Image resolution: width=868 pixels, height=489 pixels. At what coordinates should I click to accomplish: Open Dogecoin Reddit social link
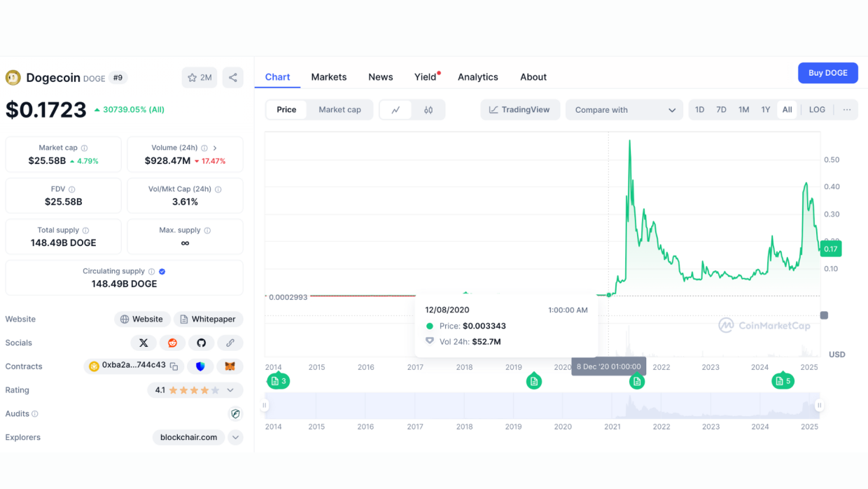(x=172, y=343)
